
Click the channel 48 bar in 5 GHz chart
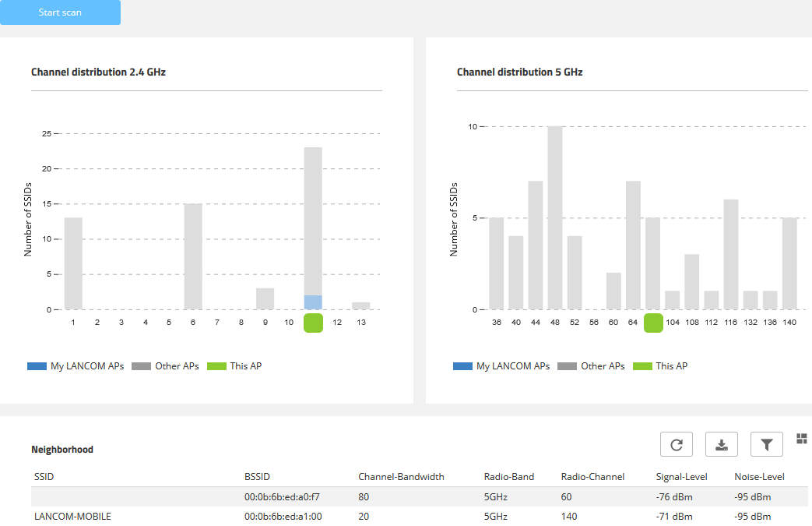click(x=555, y=218)
